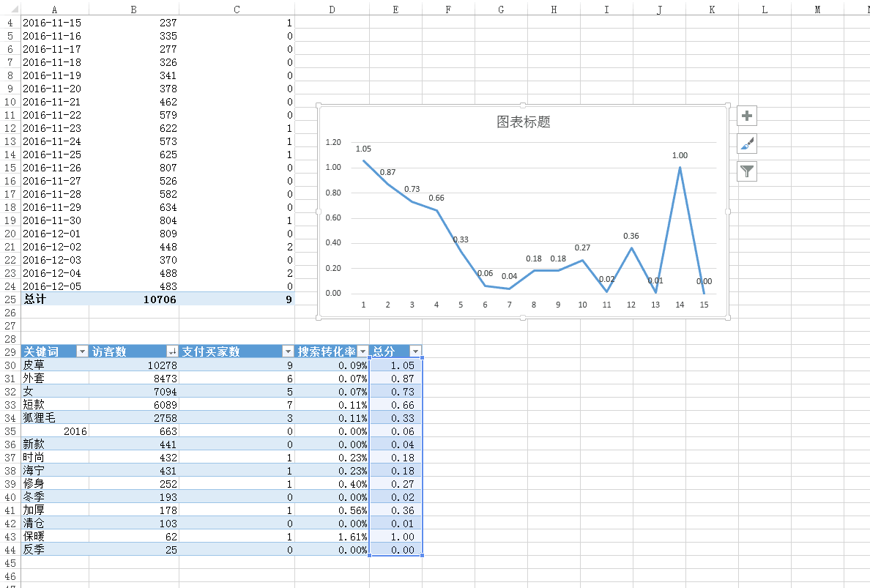Select column B header

pos(134,10)
